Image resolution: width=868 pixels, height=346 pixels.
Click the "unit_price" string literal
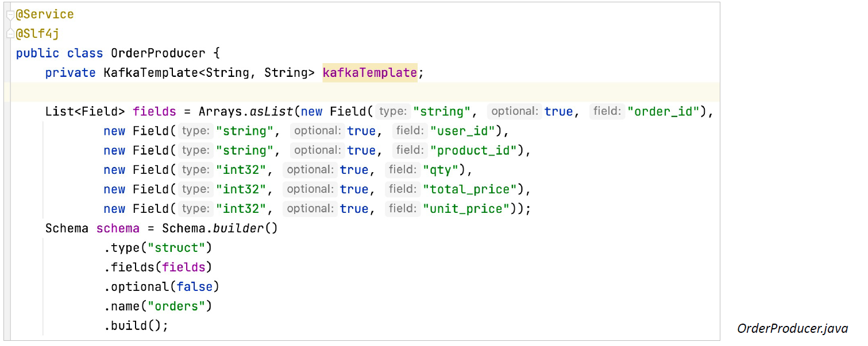coord(466,209)
